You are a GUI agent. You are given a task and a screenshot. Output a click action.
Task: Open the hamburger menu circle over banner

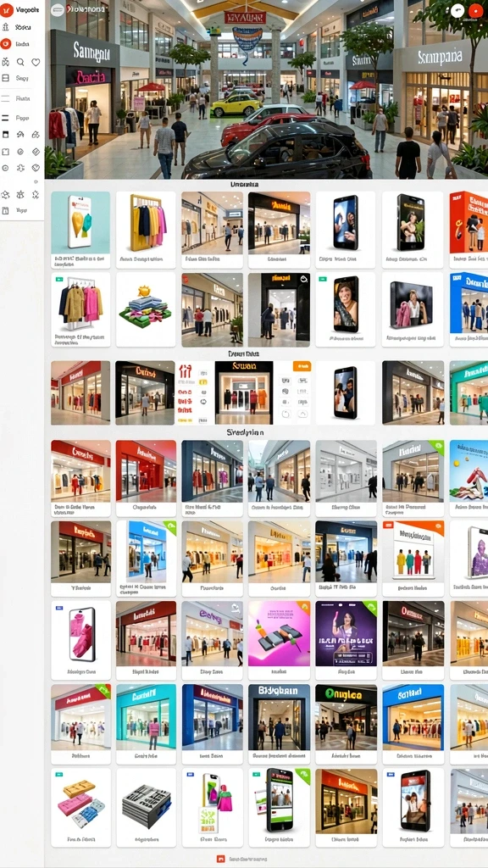[57, 9]
